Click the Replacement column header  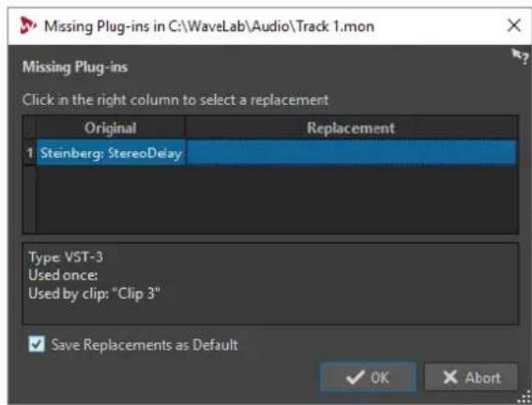pos(351,127)
